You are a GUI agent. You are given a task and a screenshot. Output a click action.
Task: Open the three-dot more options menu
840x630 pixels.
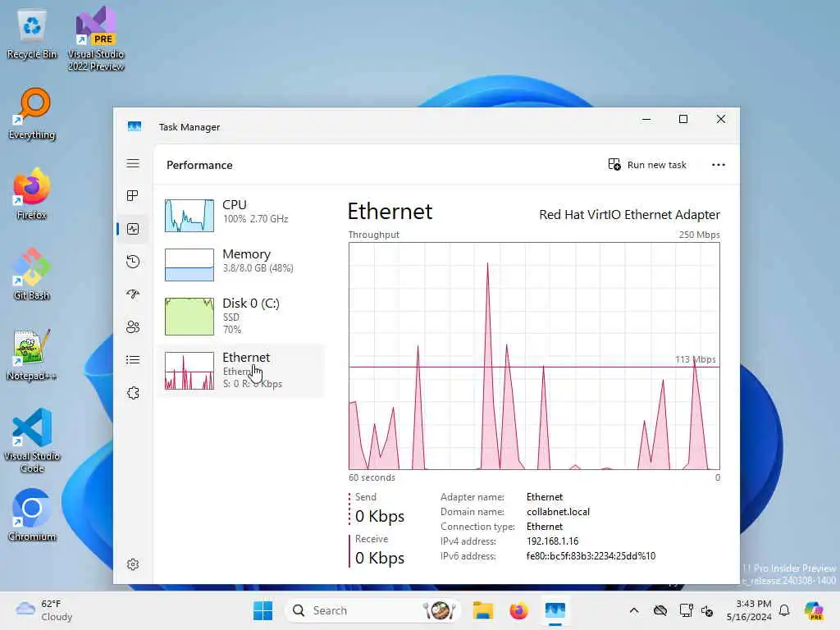[x=719, y=164]
